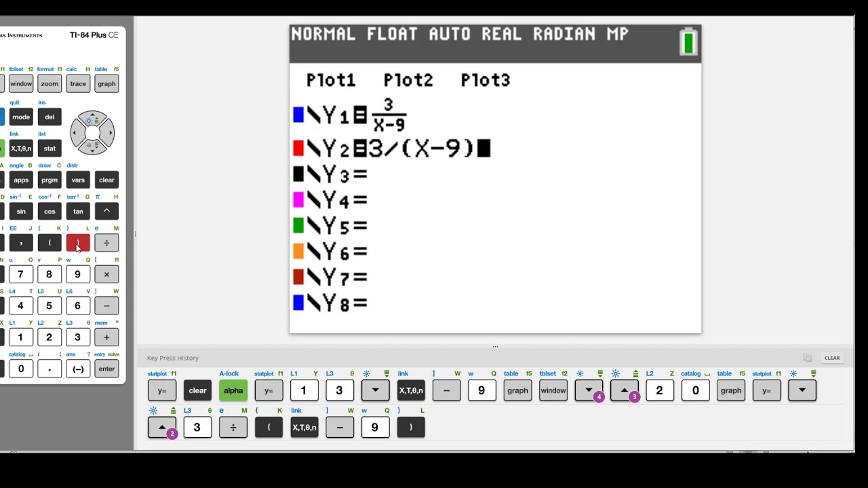This screenshot has height=488, width=868.
Task: Click the up arrow key with badge 3 in history
Action: 625,390
